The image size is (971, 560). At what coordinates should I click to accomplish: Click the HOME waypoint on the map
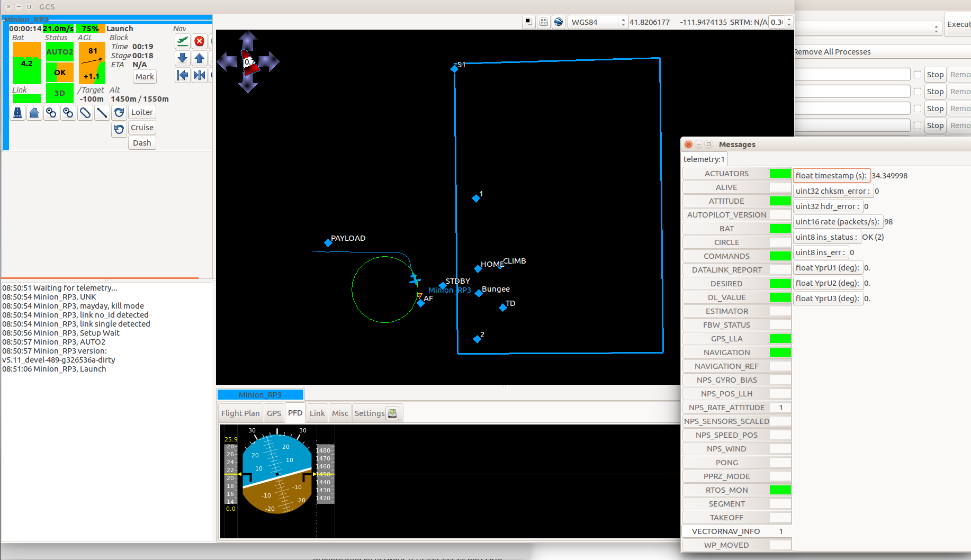(478, 268)
